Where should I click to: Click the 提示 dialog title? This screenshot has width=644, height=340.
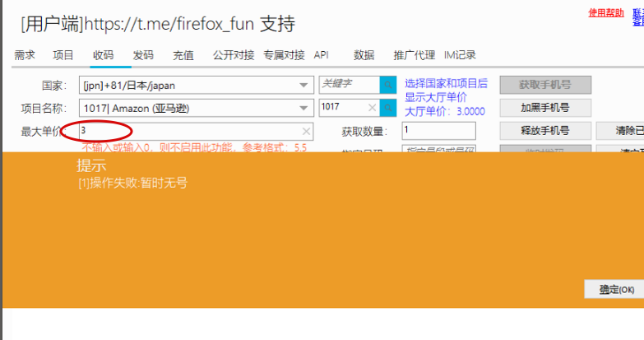[91, 165]
